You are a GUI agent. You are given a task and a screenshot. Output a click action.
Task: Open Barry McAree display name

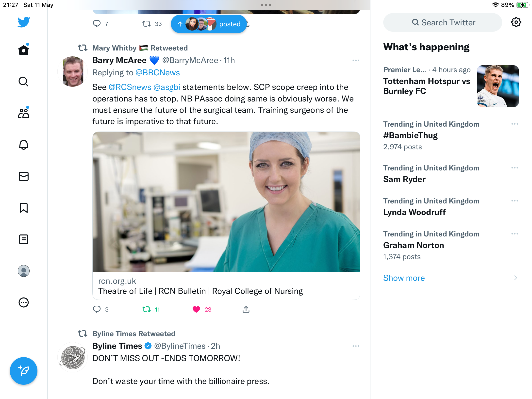pos(119,60)
